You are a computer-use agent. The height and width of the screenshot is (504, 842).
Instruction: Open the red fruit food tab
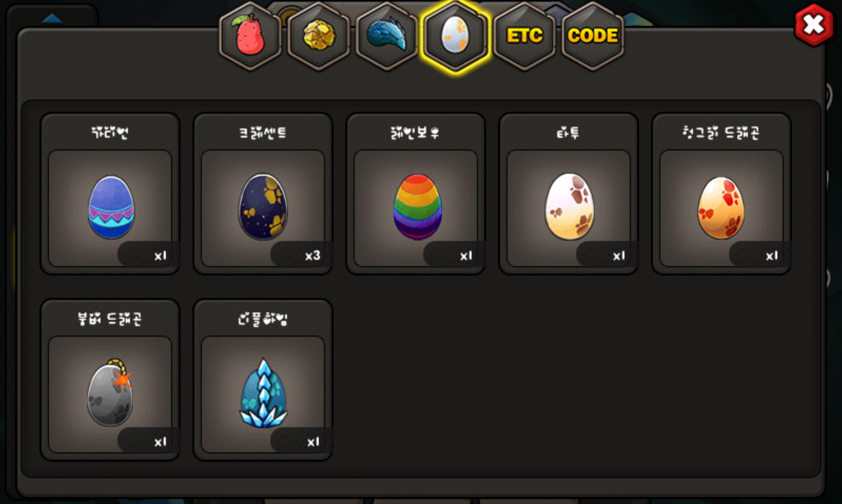pos(250,36)
